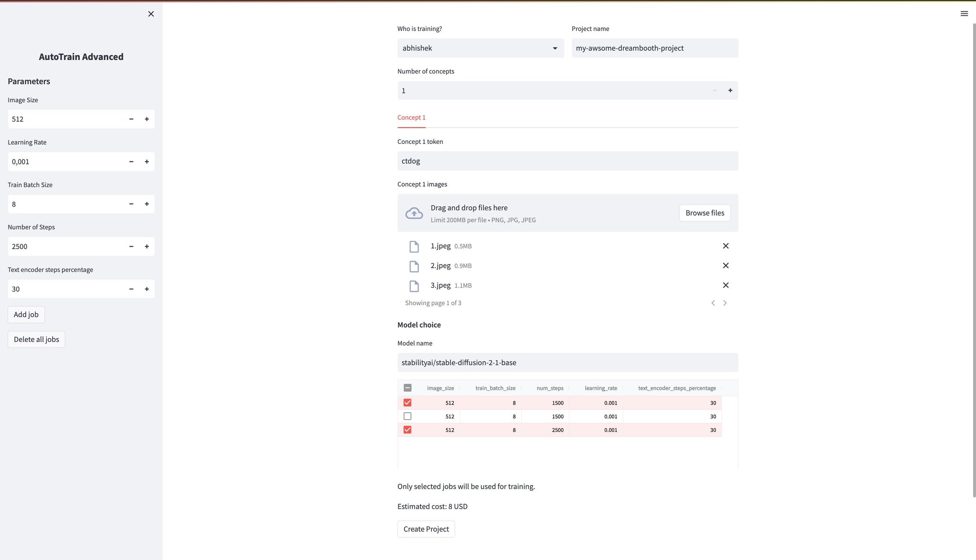Decrease Image Size with minus icon
Viewport: 976px width, 560px height.
[x=131, y=119]
